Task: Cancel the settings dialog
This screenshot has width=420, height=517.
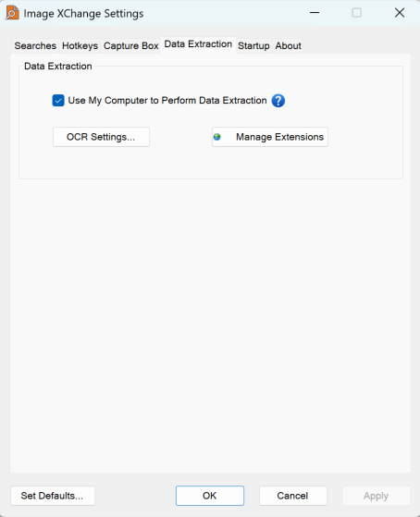Action: (293, 496)
